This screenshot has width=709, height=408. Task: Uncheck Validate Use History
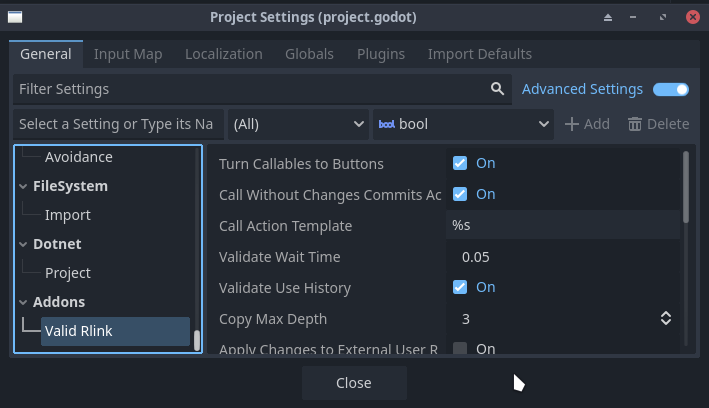click(x=460, y=287)
